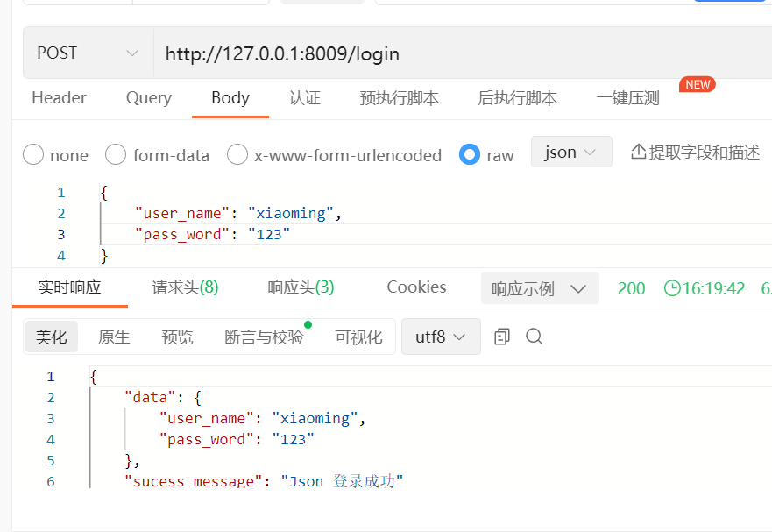Choose form-data body type
Image resolution: width=772 pixels, height=532 pixels.
click(x=116, y=155)
